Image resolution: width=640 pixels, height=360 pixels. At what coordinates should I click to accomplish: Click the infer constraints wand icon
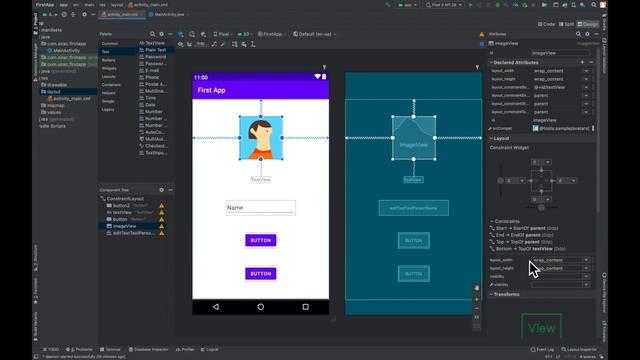tap(223, 44)
